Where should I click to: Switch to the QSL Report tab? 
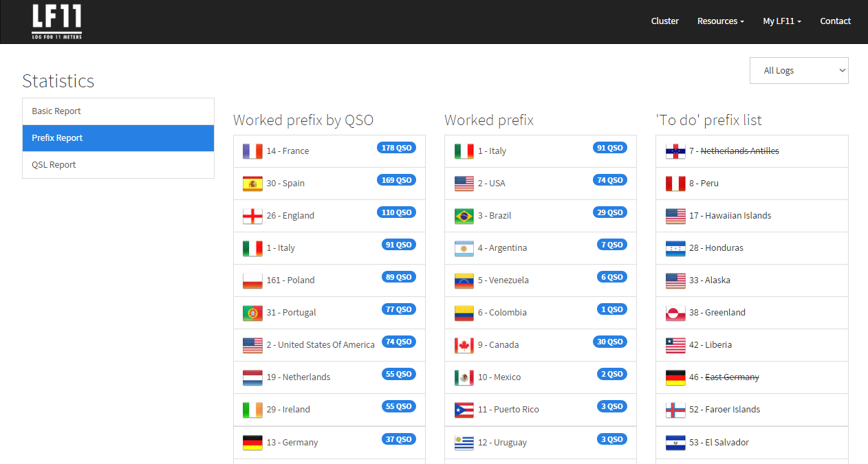pos(118,165)
